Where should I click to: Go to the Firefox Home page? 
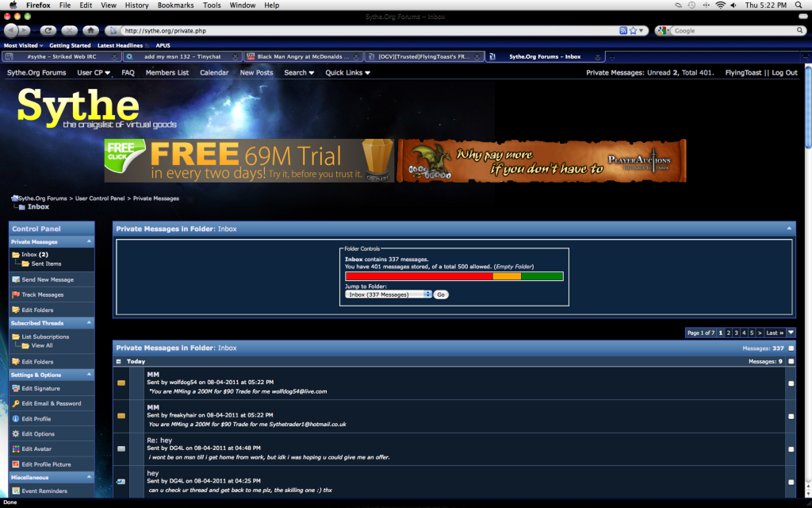[x=90, y=31]
